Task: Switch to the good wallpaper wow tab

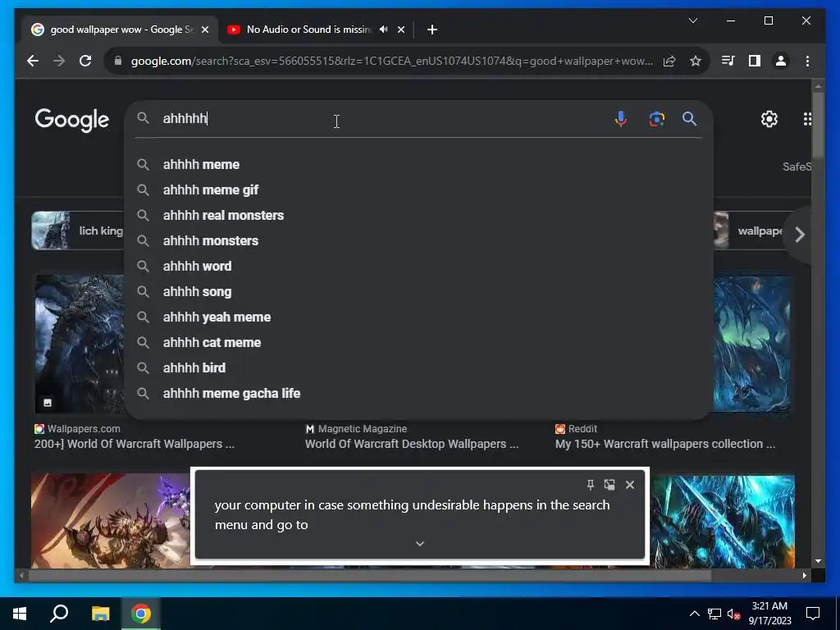Action: pyautogui.click(x=118, y=30)
